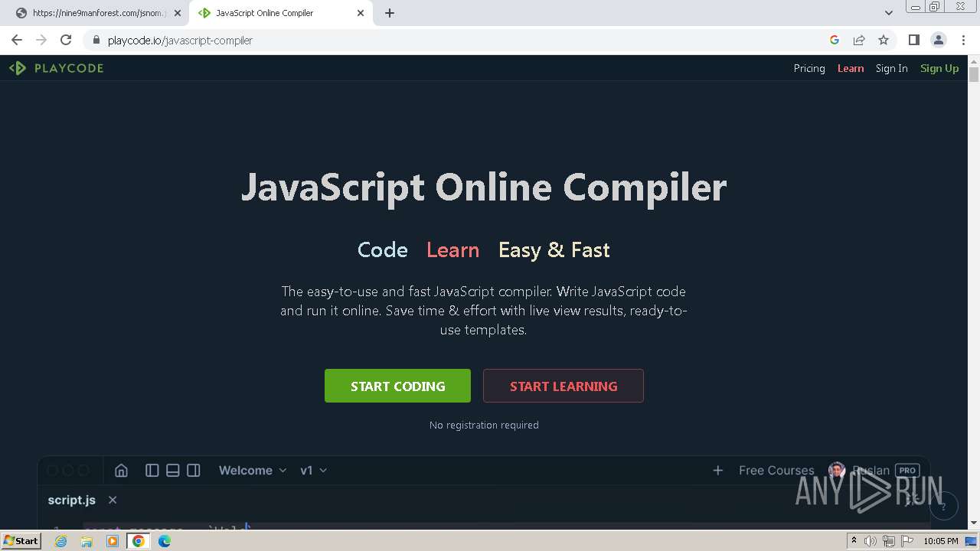Image resolution: width=980 pixels, height=551 pixels.
Task: Click the Google icon in address bar
Action: [x=835, y=40]
